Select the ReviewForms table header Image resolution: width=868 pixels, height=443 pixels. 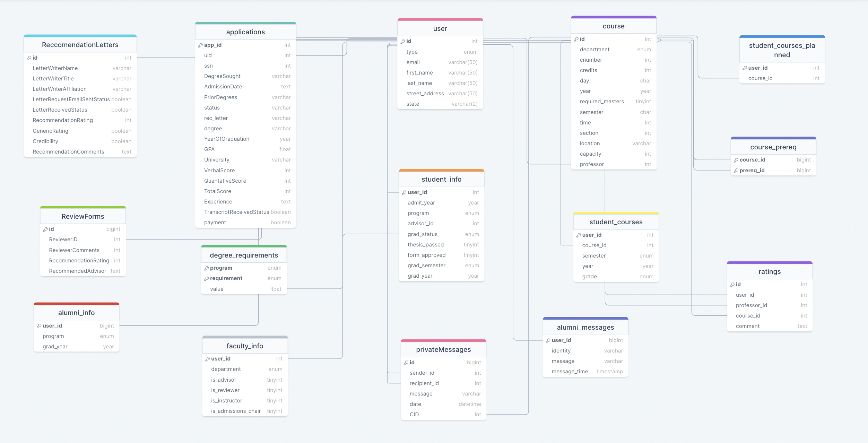coord(83,216)
